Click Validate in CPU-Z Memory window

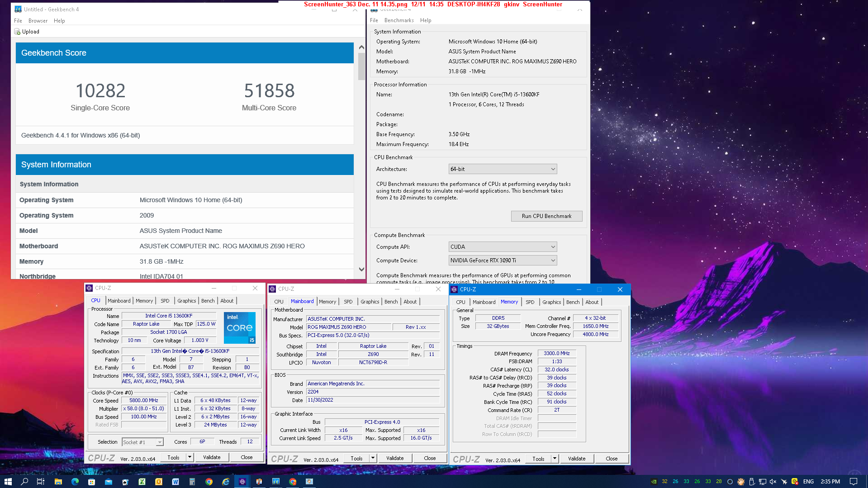coord(577,459)
